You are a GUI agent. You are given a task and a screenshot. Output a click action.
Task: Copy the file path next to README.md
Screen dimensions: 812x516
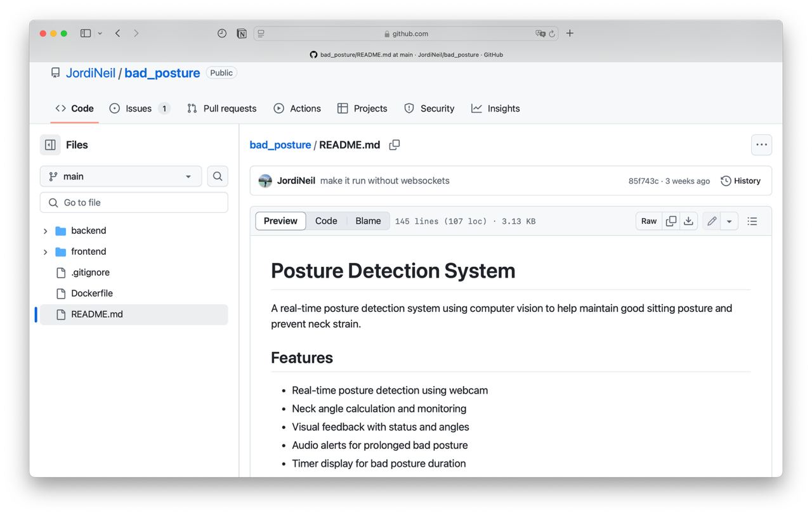tap(395, 145)
